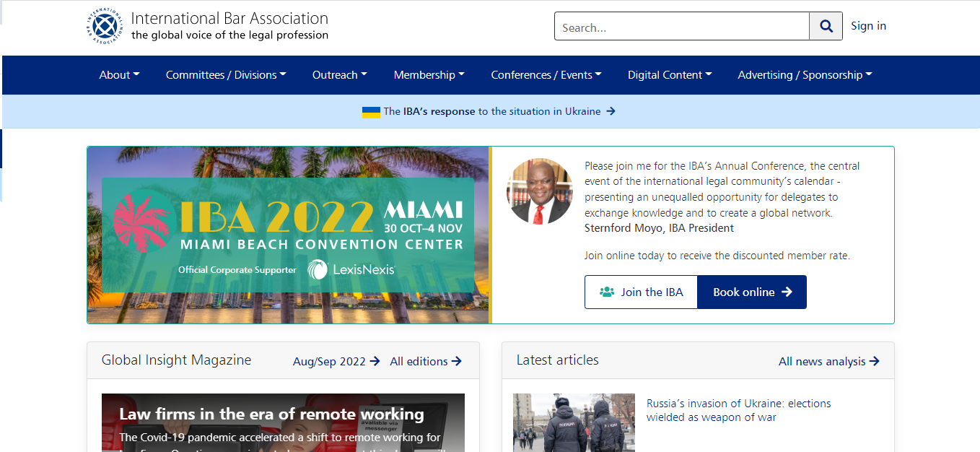Click the arrow after Ukraine situation text
The height and width of the screenshot is (452, 980).
611,111
